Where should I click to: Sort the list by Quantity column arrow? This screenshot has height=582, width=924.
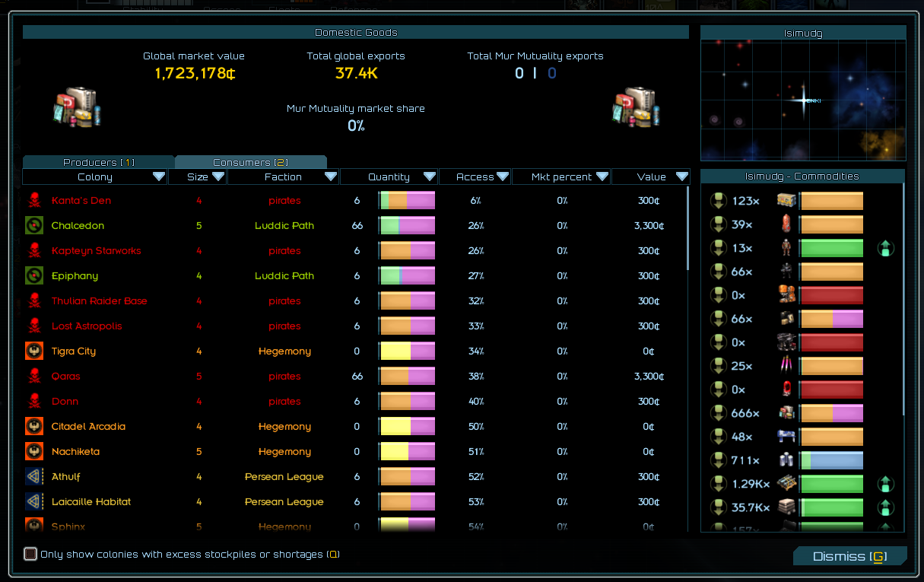click(x=430, y=177)
